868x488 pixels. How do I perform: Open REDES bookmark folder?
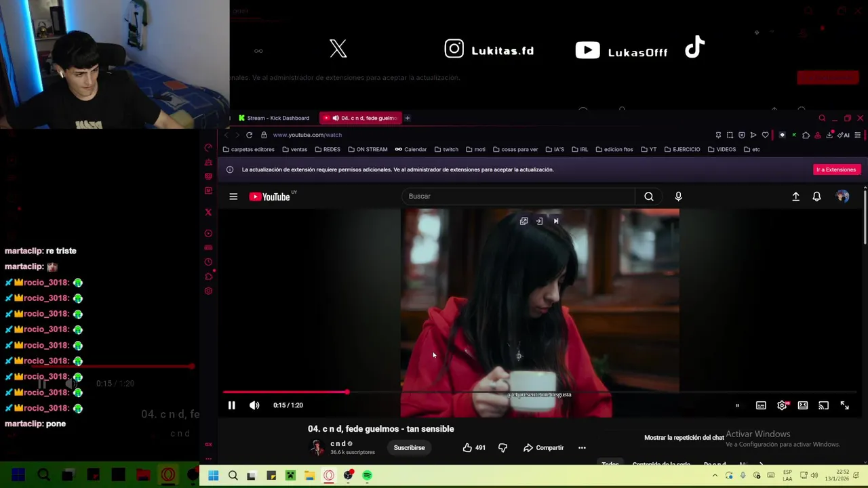(x=328, y=149)
